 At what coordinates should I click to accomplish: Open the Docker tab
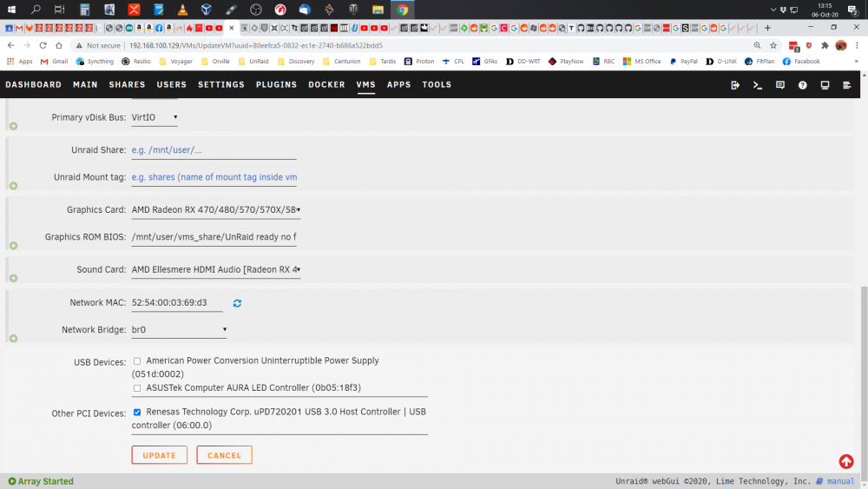(x=326, y=85)
